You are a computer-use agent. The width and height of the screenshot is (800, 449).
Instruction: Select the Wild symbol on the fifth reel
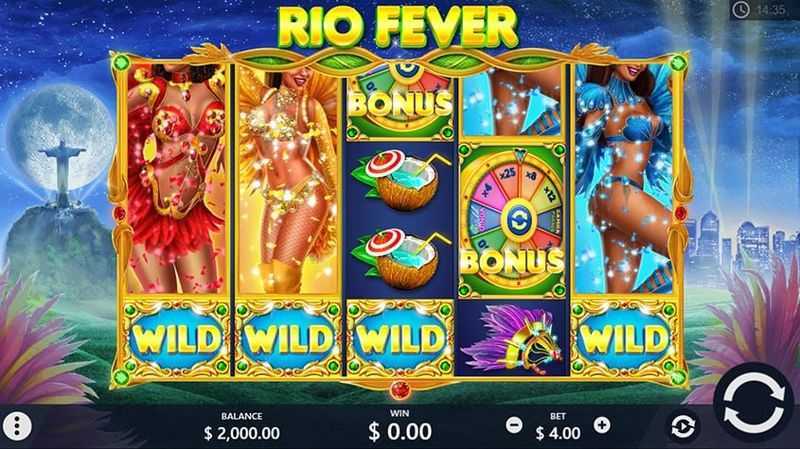tap(623, 339)
